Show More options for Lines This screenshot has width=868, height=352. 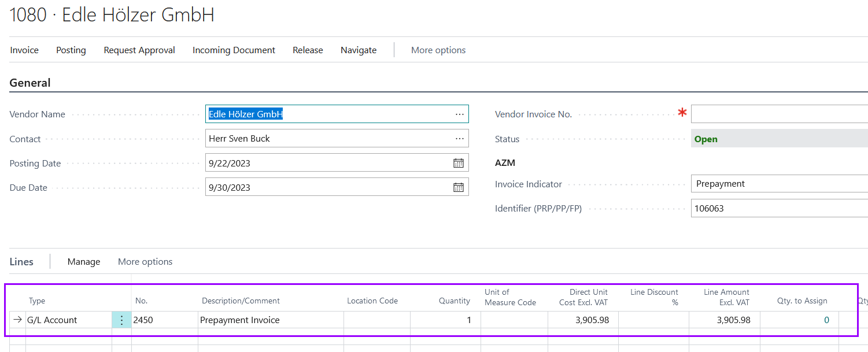(145, 262)
